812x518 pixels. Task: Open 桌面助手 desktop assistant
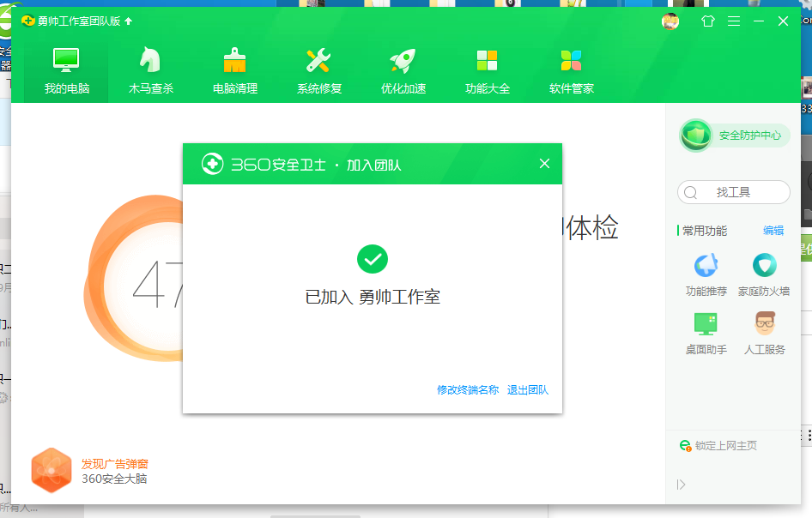[706, 333]
